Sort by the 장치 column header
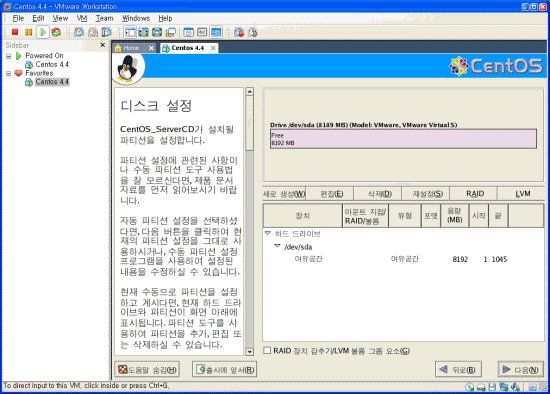 [x=303, y=216]
